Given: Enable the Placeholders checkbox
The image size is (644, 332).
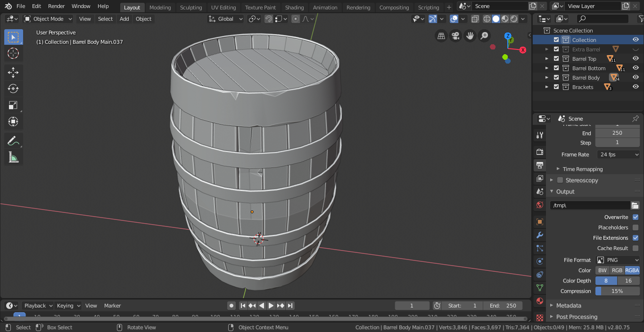Looking at the screenshot, I should (x=636, y=227).
